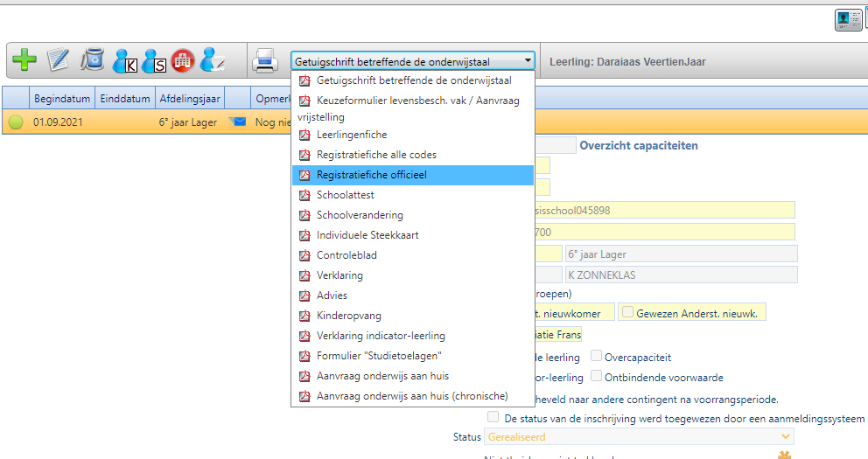Click the school name field ending 045898
868x459 pixels.
click(664, 210)
